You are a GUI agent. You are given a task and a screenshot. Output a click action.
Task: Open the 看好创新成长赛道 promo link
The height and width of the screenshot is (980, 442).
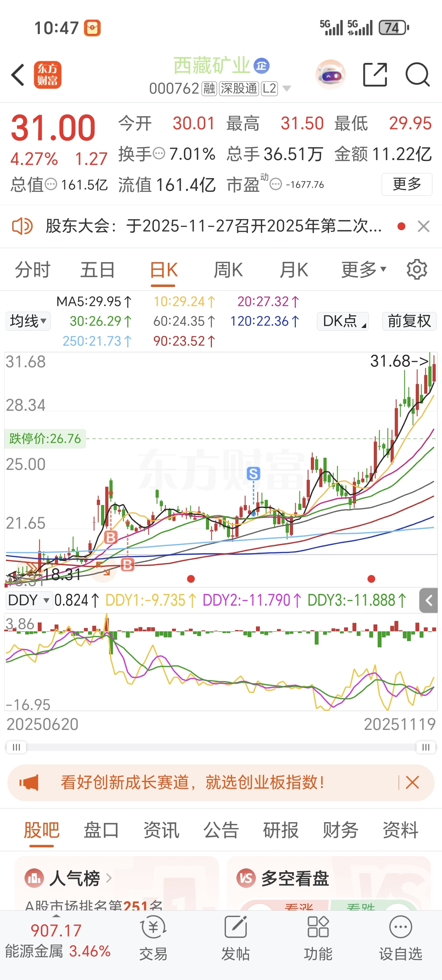pyautogui.click(x=193, y=783)
